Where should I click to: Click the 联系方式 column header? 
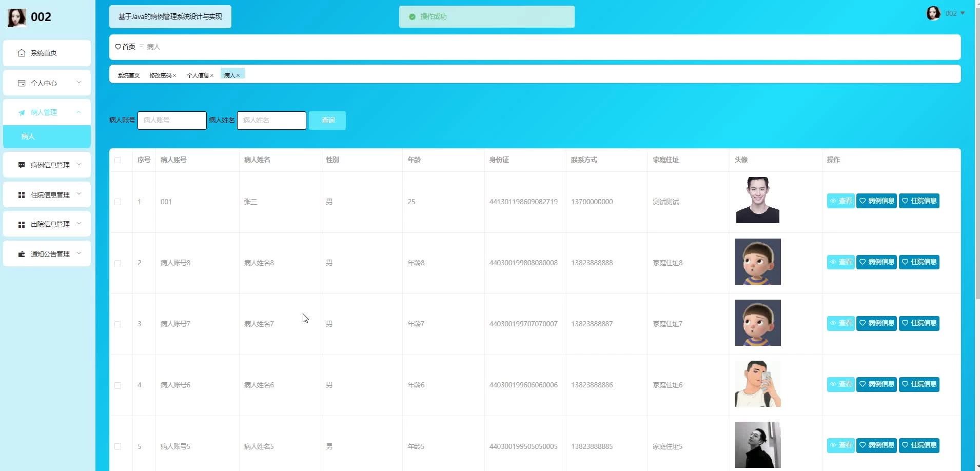click(x=584, y=160)
